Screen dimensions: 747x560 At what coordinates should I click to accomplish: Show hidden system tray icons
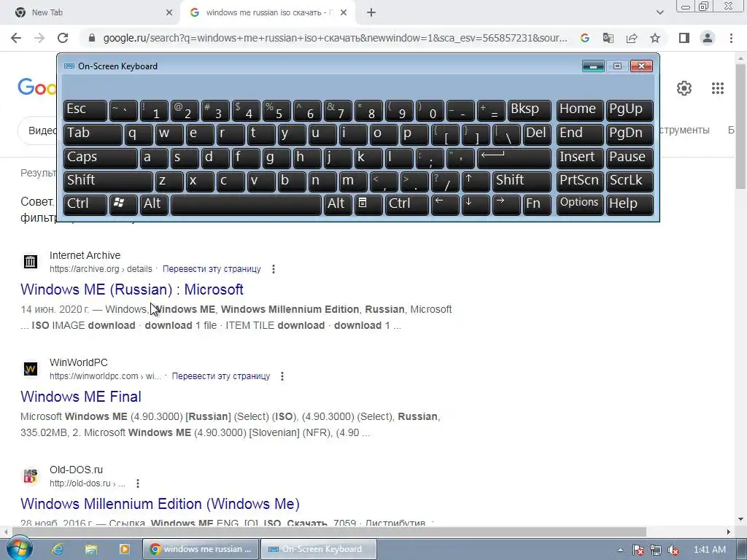point(620,550)
